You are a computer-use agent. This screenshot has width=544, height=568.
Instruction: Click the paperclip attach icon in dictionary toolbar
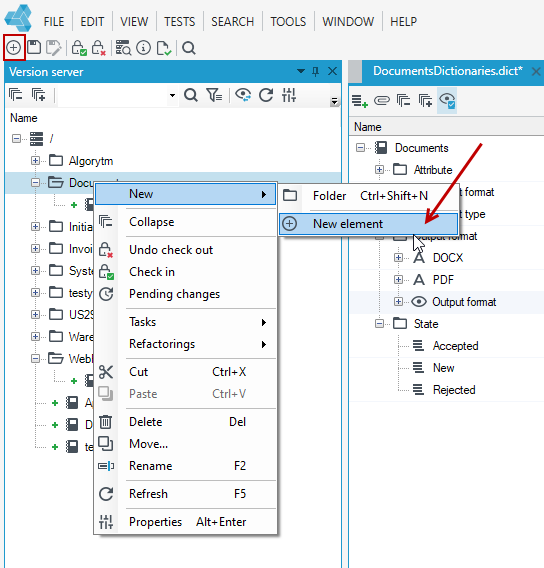(382, 100)
